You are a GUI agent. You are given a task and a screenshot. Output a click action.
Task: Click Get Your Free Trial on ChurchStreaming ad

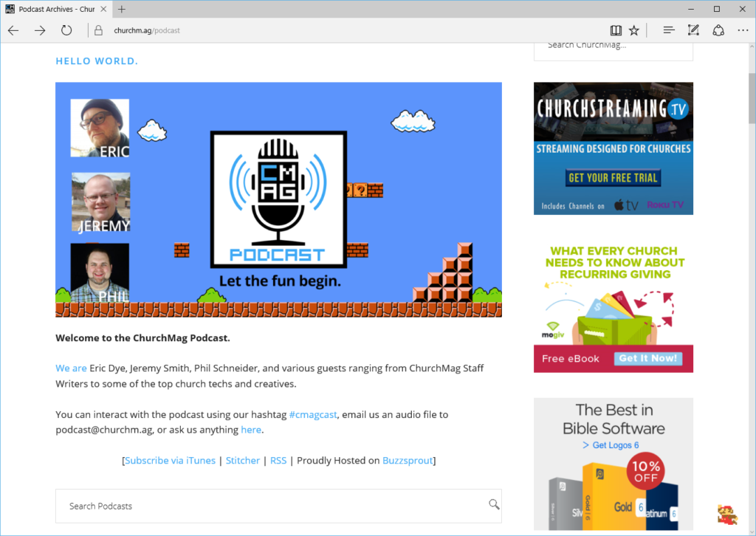click(613, 178)
